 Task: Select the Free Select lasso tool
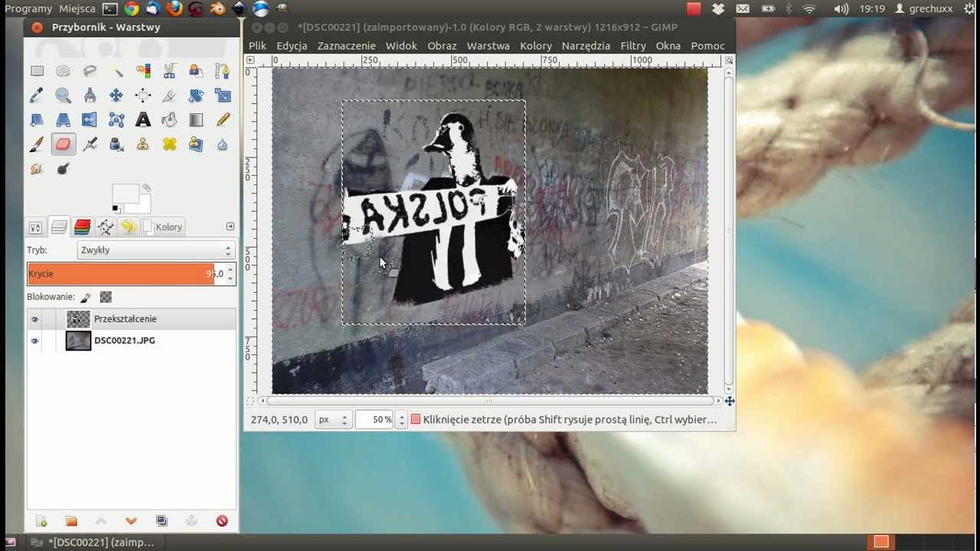(90, 71)
